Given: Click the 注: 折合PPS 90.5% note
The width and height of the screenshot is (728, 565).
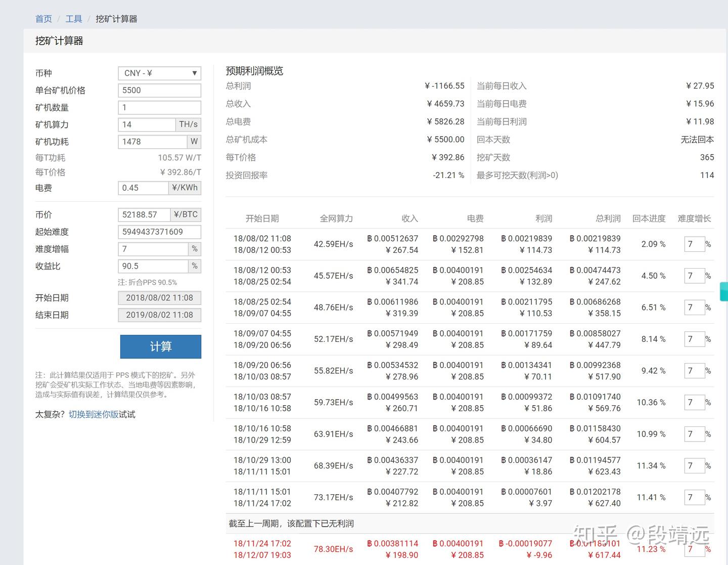Looking at the screenshot, I should click(148, 282).
